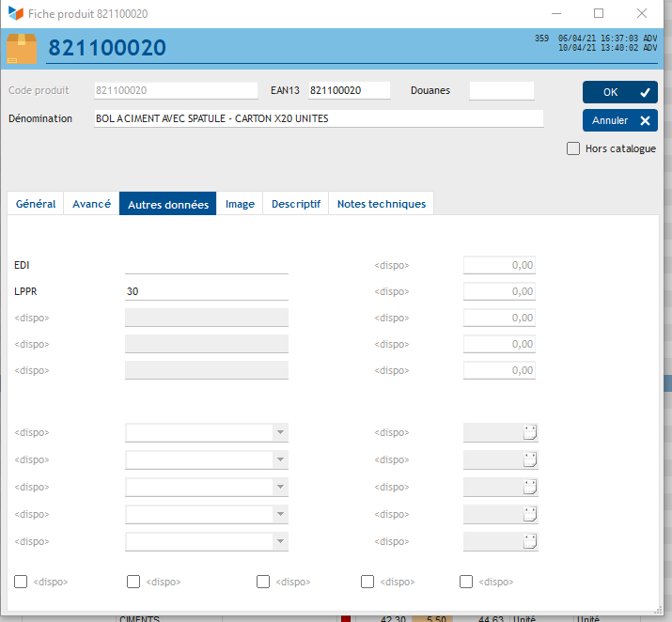
Task: Open the fifth dispo note icon
Action: point(529,542)
